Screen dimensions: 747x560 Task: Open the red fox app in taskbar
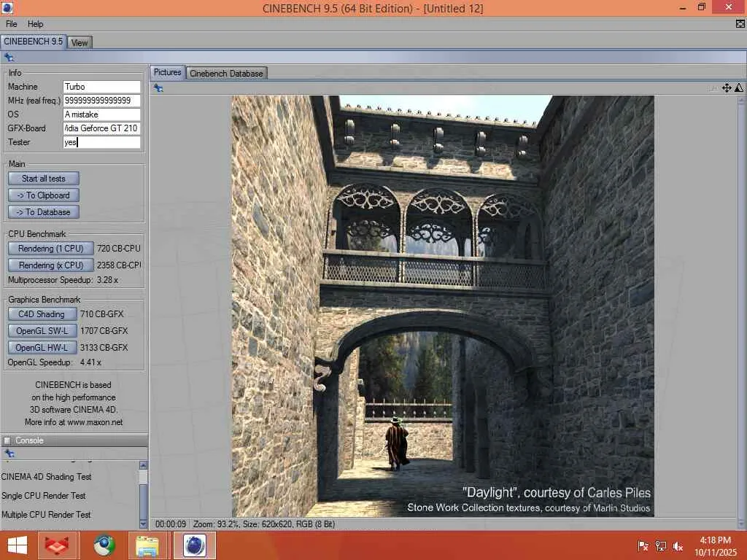[57, 545]
